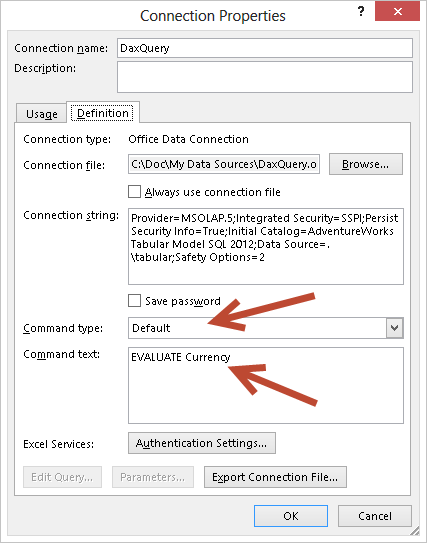Click into the Connection string text area

[266, 246]
